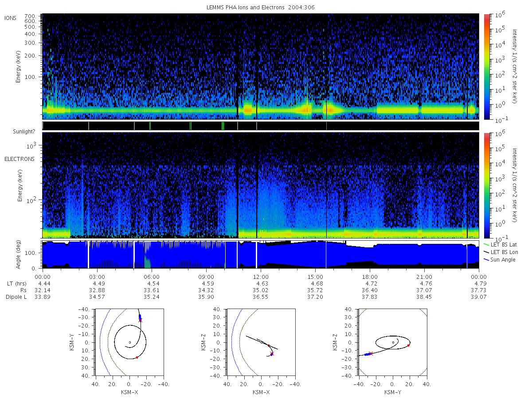
Task: Click the 09:00 time axis tick label
Action: [x=206, y=277]
